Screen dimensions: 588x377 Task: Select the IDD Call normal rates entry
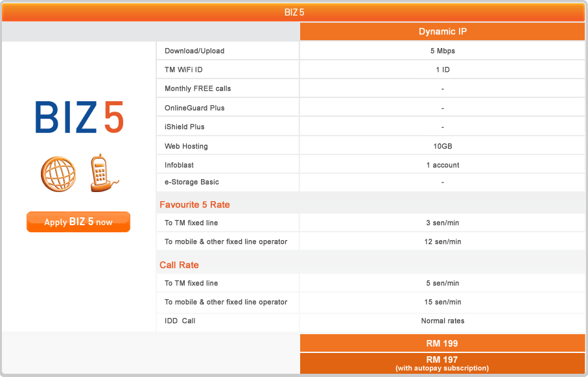(x=442, y=321)
